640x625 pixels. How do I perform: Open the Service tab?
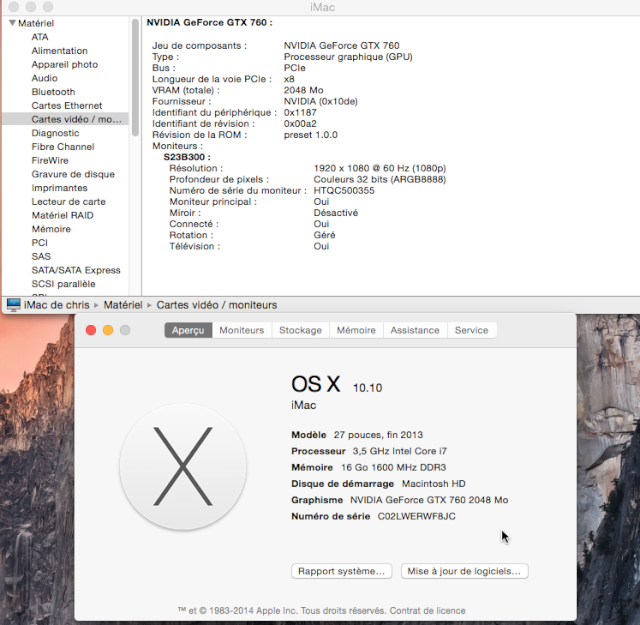tap(471, 330)
